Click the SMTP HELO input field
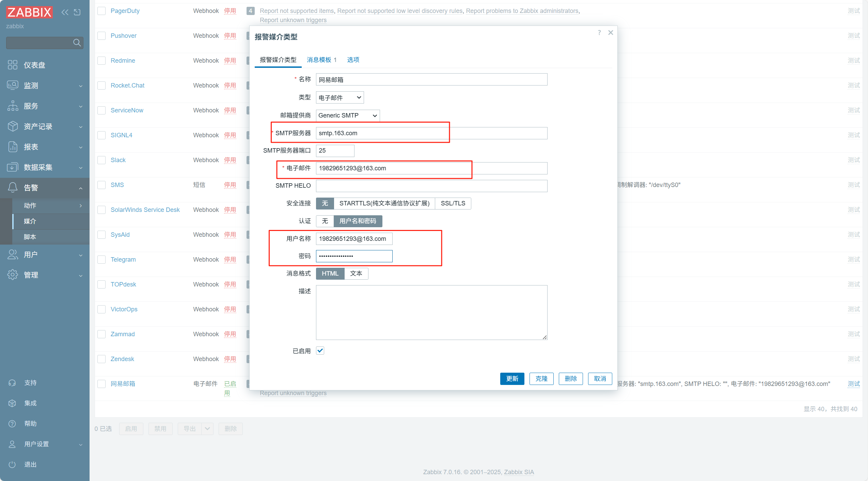The image size is (868, 481). 431,186
